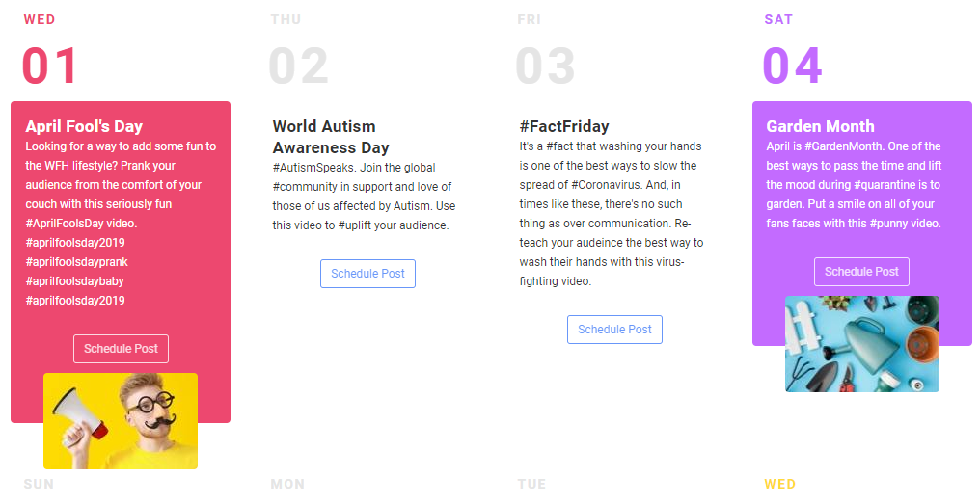Click the purple SAT day label
Viewport: 980px width, 504px height.
[778, 20]
